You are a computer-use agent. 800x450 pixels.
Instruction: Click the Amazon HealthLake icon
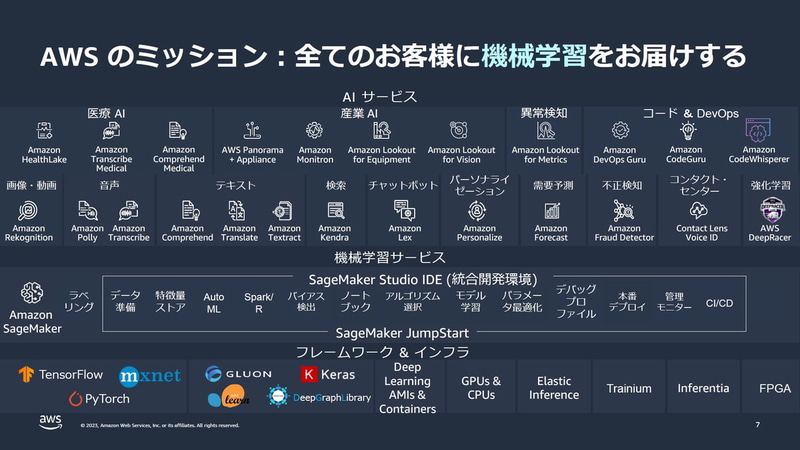click(x=44, y=131)
